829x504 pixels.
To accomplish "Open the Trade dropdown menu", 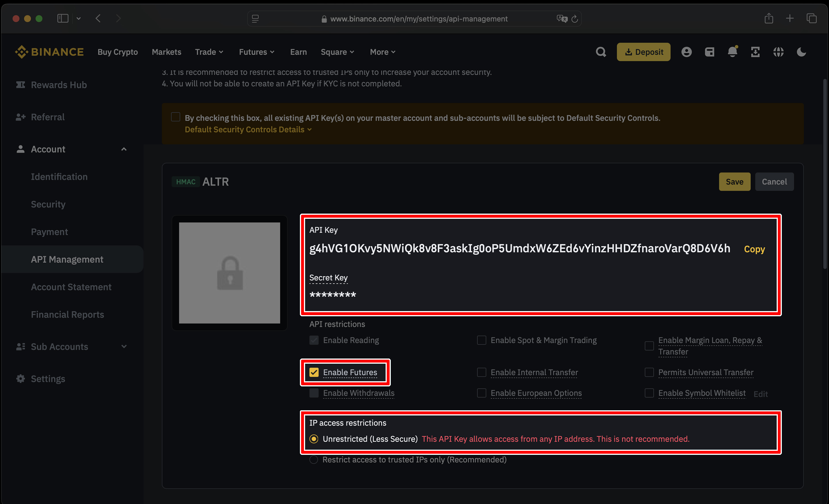I will point(209,52).
